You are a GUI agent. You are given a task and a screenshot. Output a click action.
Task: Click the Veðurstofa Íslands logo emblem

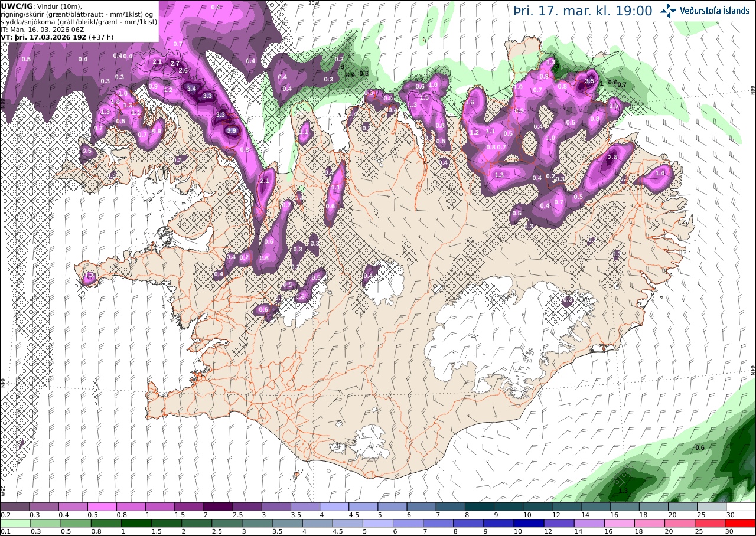pos(669,10)
